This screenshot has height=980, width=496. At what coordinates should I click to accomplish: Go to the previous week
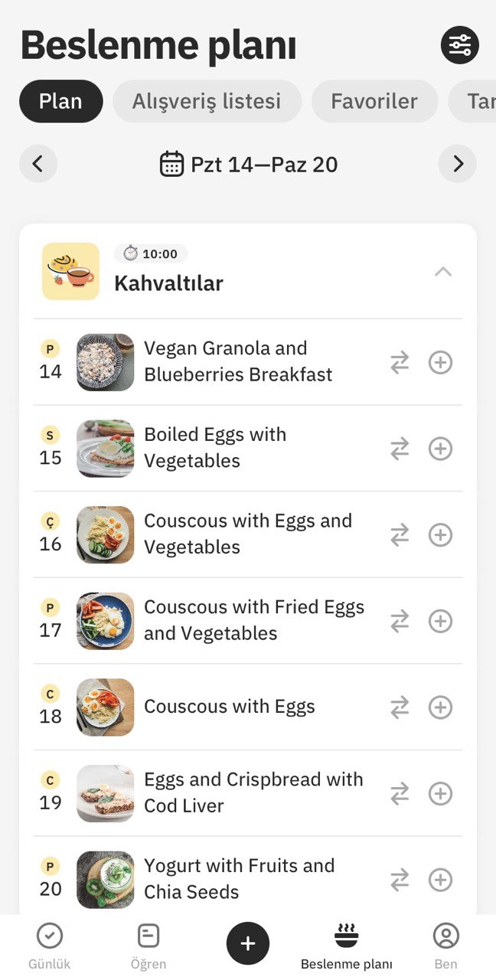point(38,164)
